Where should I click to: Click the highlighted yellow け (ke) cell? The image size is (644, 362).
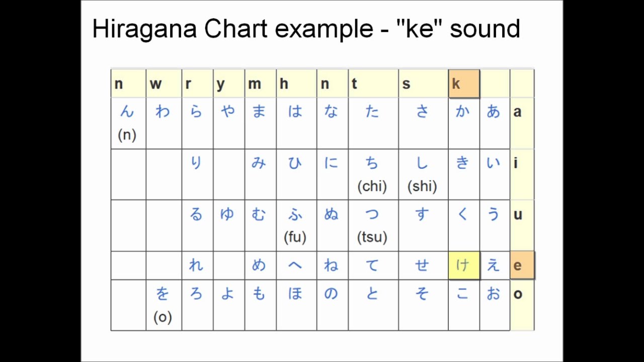(463, 265)
